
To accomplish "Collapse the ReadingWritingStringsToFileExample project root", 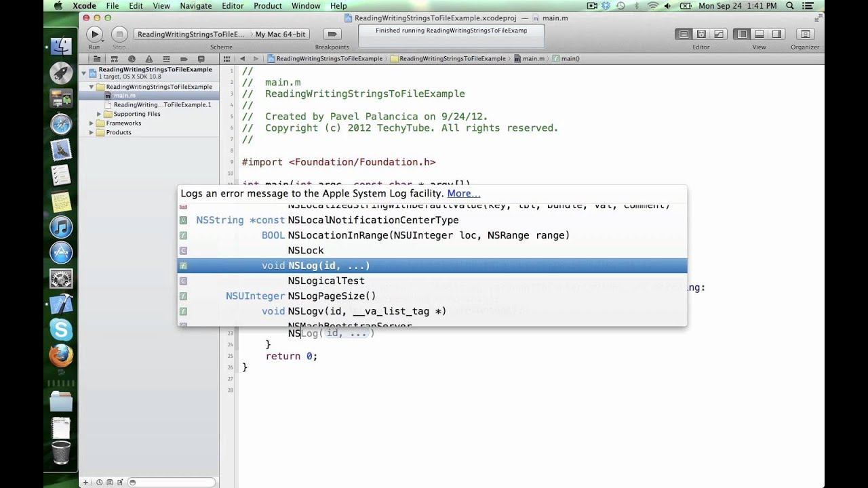I will [84, 73].
